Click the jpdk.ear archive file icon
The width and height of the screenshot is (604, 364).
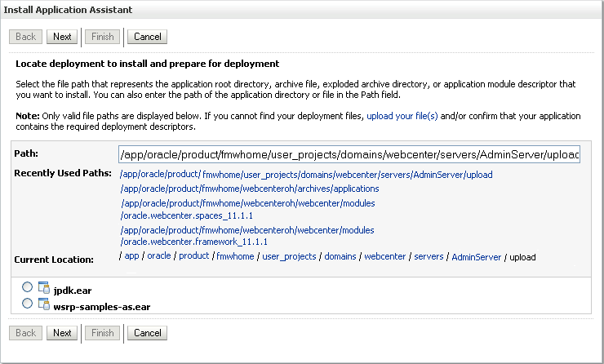coord(44,287)
